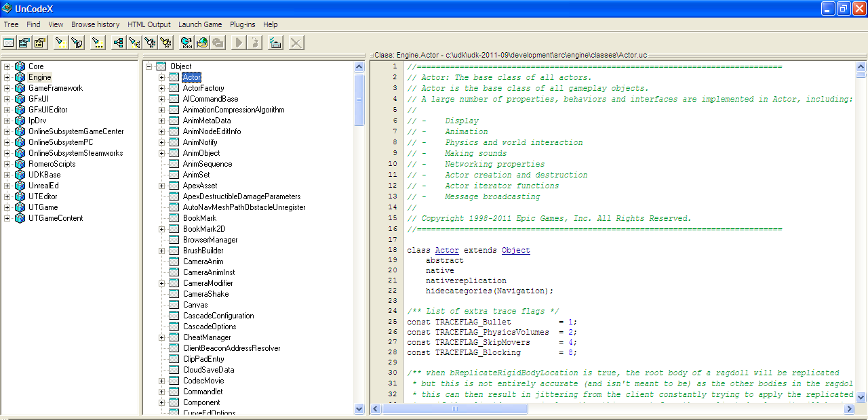Click the blue class tree hierarchy icon
This screenshot has height=420, width=868.
(119, 43)
